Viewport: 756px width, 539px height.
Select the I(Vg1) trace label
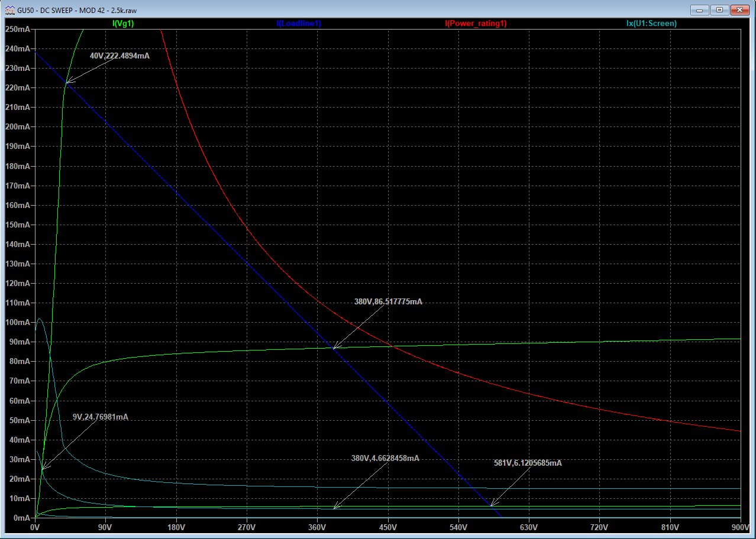point(123,24)
